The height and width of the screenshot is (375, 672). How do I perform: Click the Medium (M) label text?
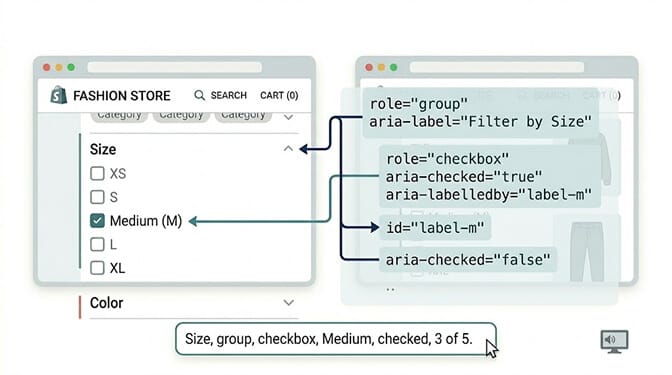(x=146, y=221)
